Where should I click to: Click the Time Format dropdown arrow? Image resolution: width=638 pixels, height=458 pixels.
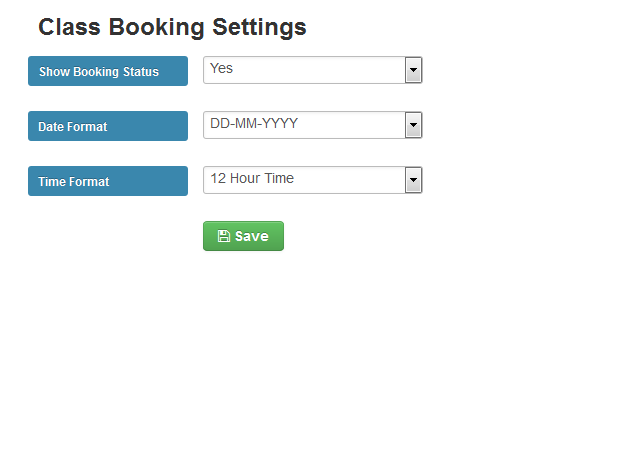pyautogui.click(x=413, y=180)
